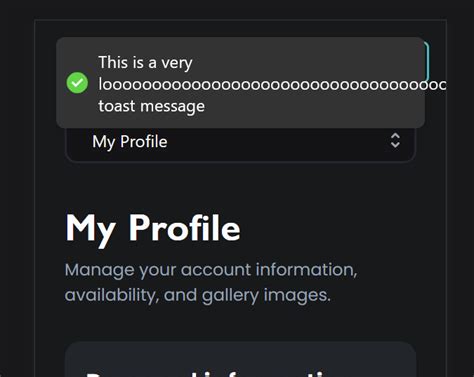
Task: Click the large My Profile page heading
Action: coord(153,228)
